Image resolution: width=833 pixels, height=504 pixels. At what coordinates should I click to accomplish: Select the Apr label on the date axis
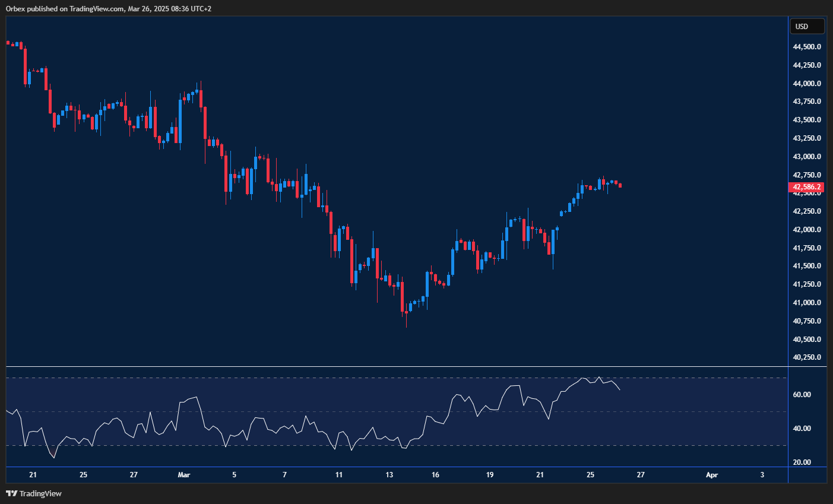[x=711, y=475]
